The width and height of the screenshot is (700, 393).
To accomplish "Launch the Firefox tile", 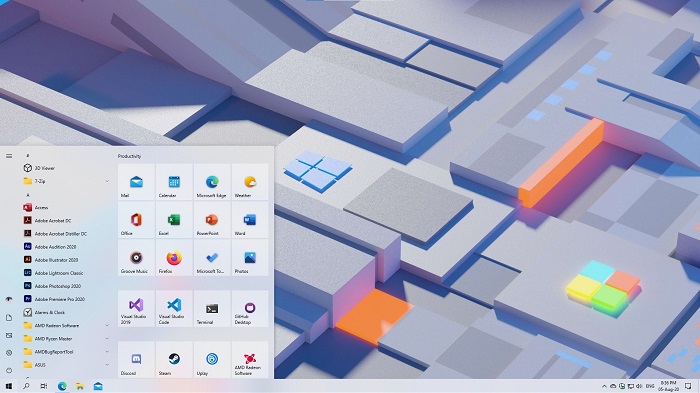I will point(174,257).
